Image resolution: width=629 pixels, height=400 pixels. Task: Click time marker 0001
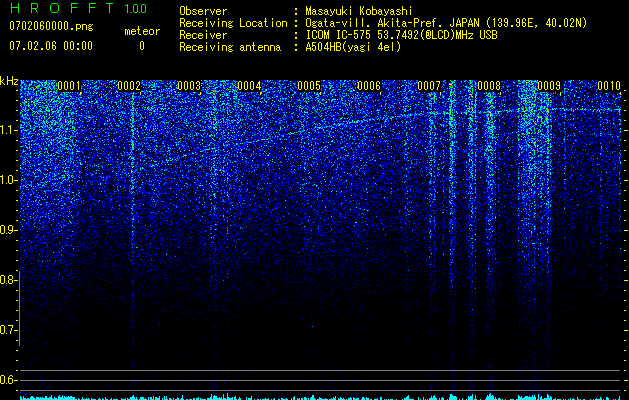tap(69, 86)
